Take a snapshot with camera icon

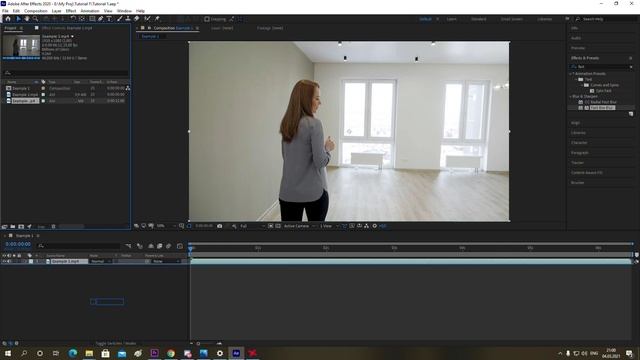click(220, 226)
